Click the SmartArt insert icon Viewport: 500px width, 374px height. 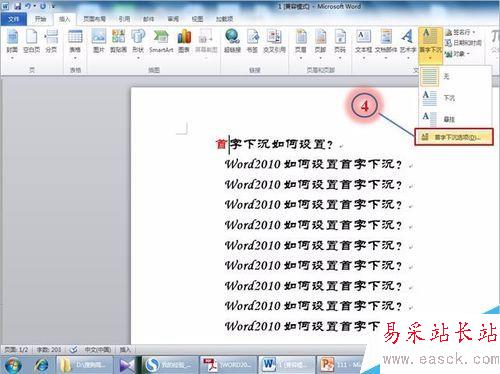(161, 42)
